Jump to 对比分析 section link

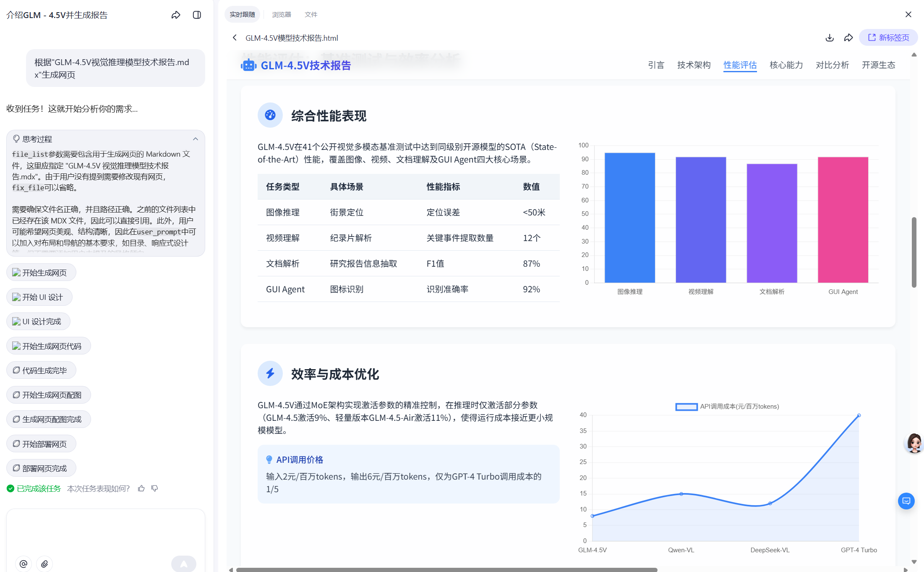[832, 65]
